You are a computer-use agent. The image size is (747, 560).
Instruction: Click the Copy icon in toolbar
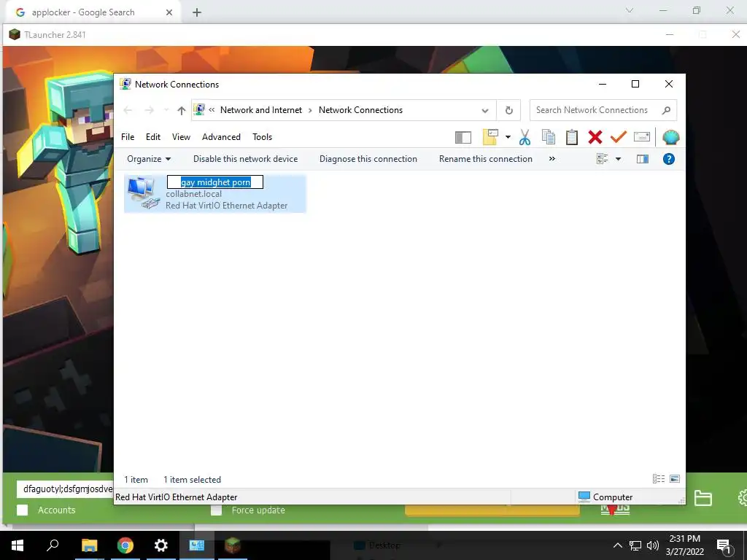pos(549,137)
